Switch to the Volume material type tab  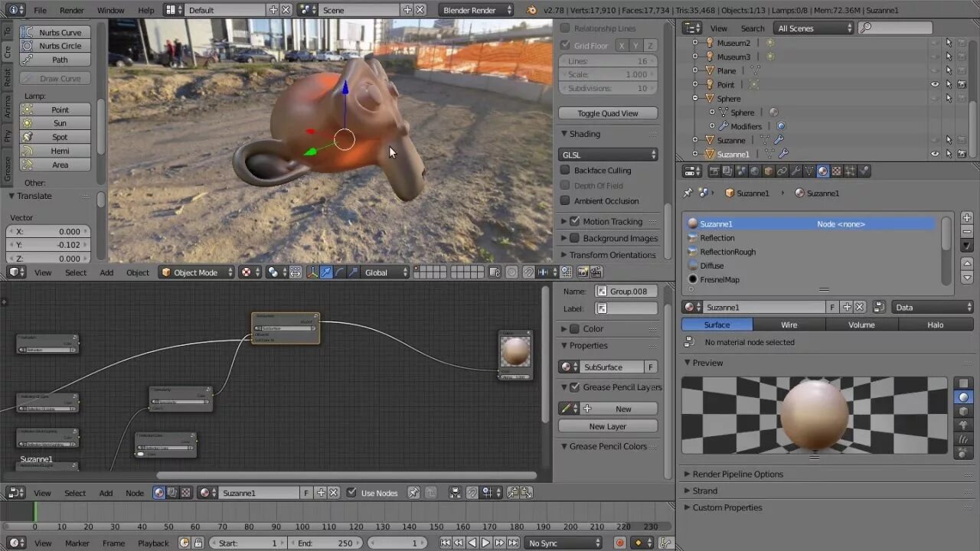[x=861, y=324]
